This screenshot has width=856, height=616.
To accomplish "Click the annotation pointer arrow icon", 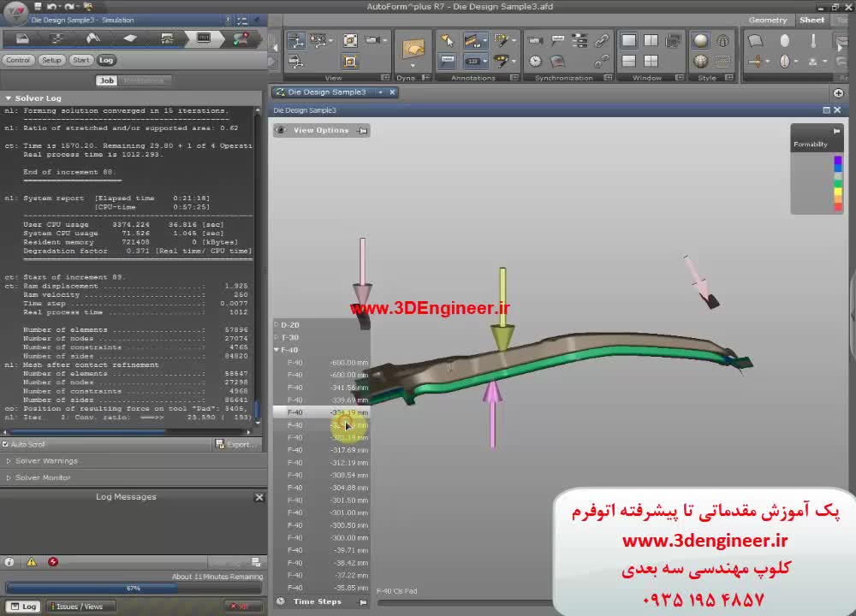I will (x=448, y=40).
